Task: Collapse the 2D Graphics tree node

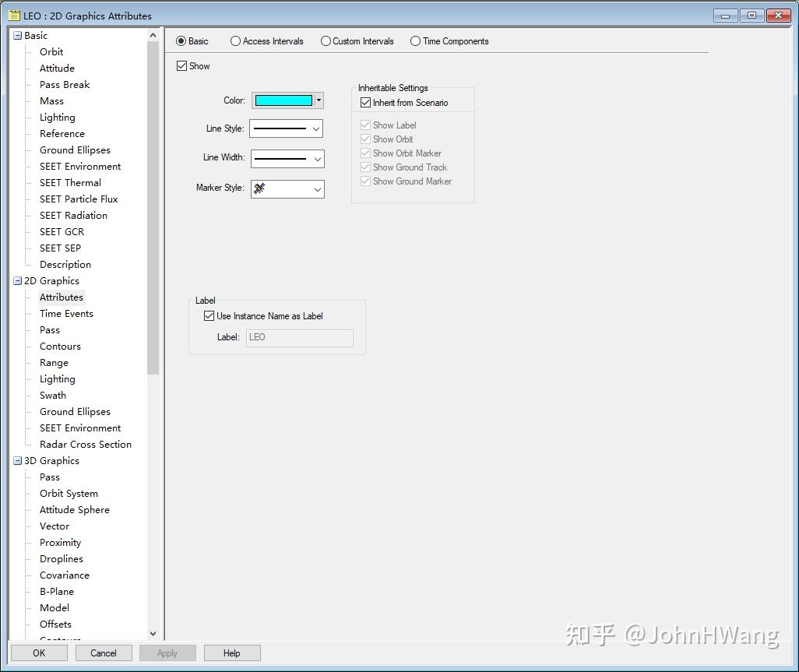Action: [x=17, y=281]
